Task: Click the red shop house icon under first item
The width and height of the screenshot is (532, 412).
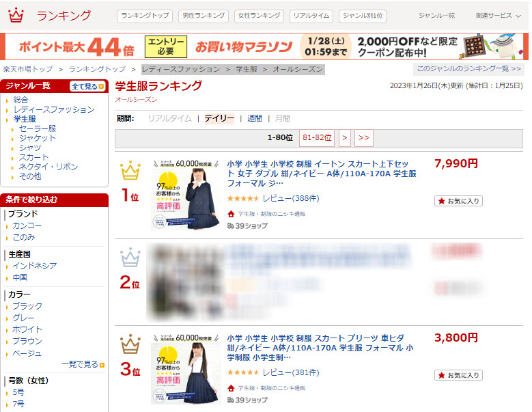Action: [231, 214]
